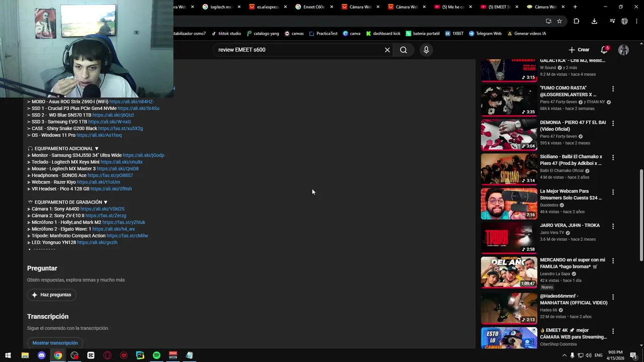Open the Chrome three-dot menu
Screen dimensions: 644x362
tap(636, 21)
